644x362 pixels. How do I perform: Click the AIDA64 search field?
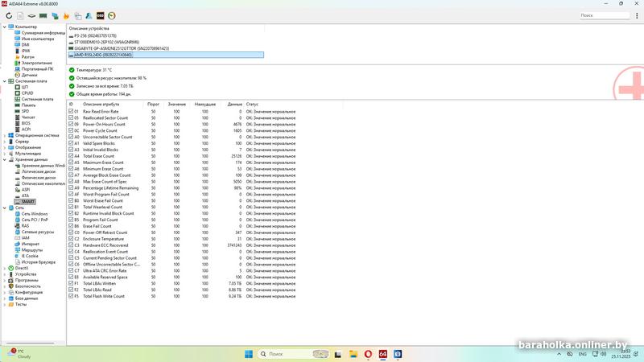[x=605, y=15]
